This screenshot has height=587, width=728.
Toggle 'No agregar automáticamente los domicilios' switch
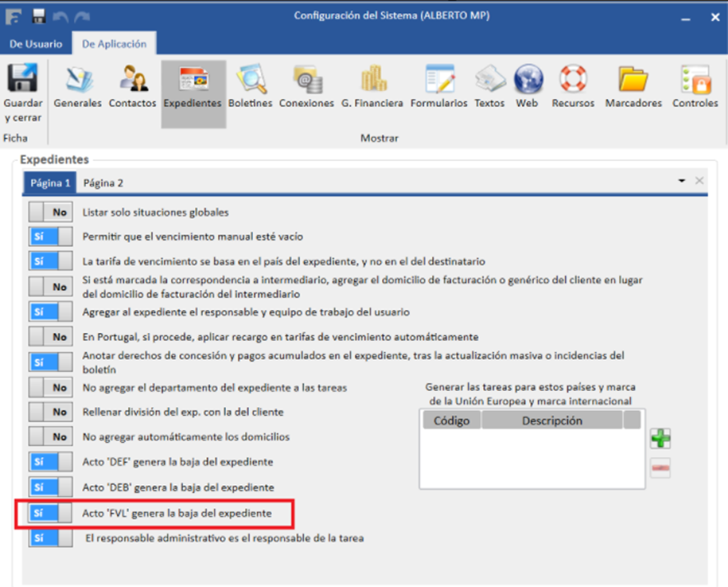coord(50,437)
